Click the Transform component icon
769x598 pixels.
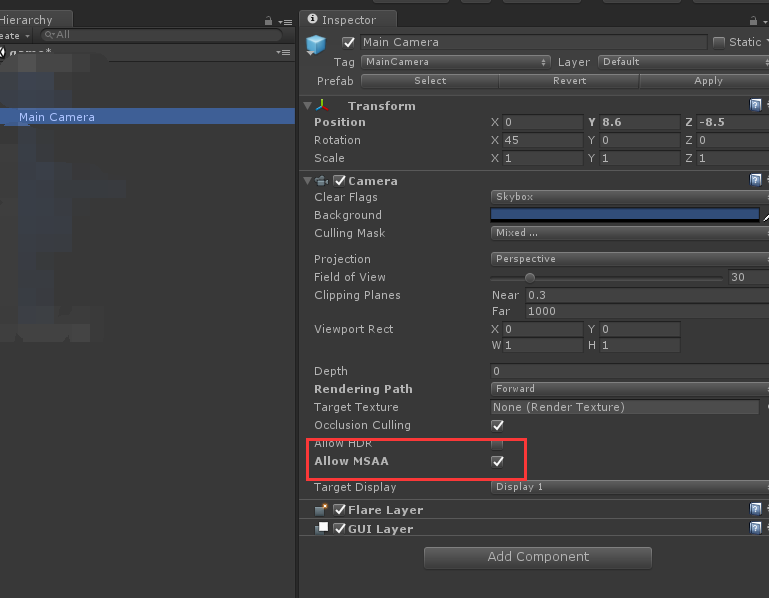click(322, 105)
